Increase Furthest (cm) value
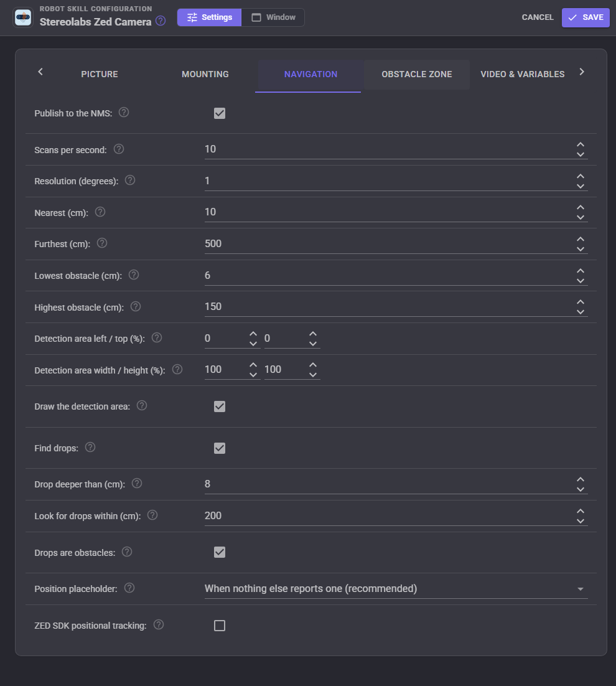 (x=580, y=239)
